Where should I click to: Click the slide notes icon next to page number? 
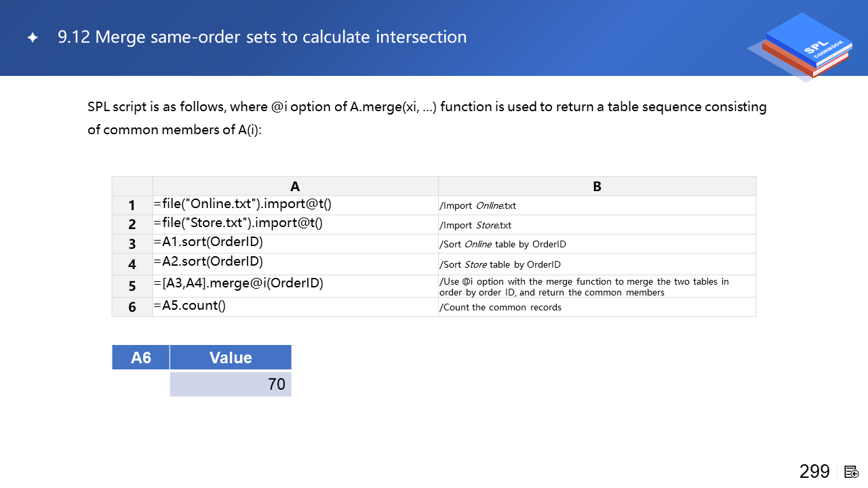[852, 472]
